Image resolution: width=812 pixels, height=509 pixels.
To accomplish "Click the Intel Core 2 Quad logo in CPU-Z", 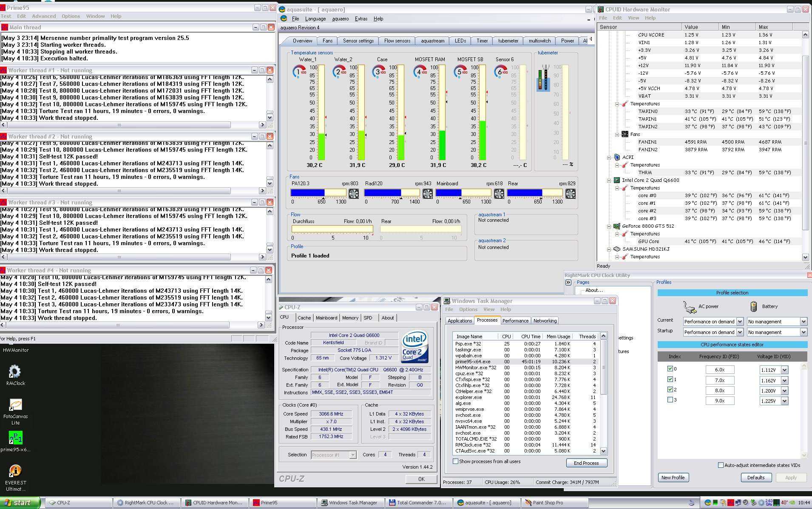I will click(415, 346).
